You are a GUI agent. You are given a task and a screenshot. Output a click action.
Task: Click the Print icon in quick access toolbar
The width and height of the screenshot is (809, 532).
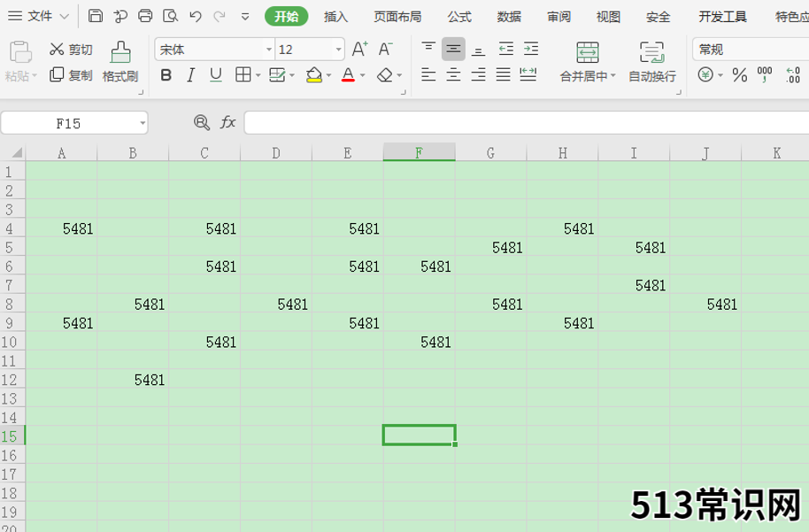[x=145, y=16]
